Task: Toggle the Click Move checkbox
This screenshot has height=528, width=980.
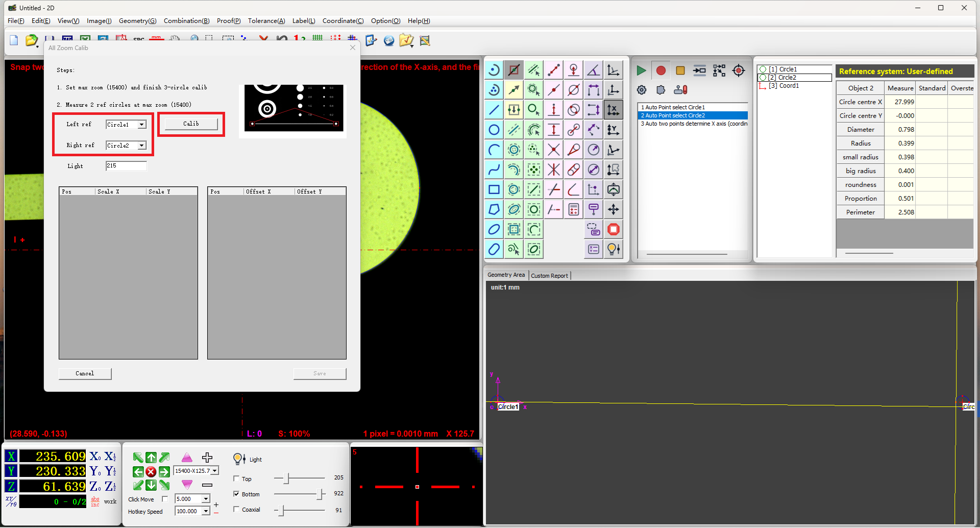Action: pos(165,499)
